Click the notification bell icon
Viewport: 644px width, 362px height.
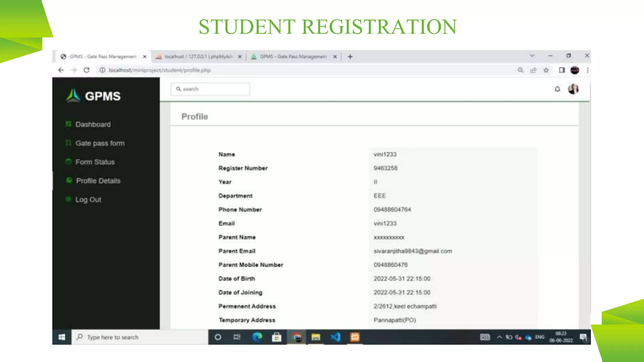(x=557, y=89)
